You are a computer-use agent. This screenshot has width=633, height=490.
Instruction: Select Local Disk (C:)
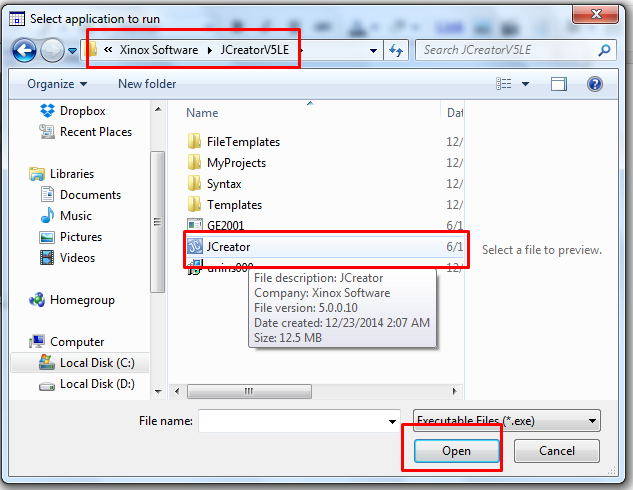pos(97,363)
